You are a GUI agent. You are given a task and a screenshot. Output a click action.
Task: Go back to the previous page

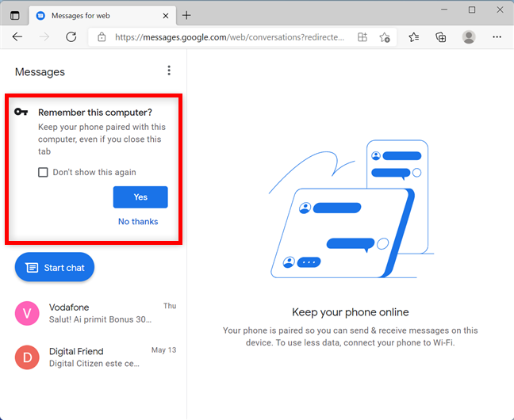pos(17,37)
